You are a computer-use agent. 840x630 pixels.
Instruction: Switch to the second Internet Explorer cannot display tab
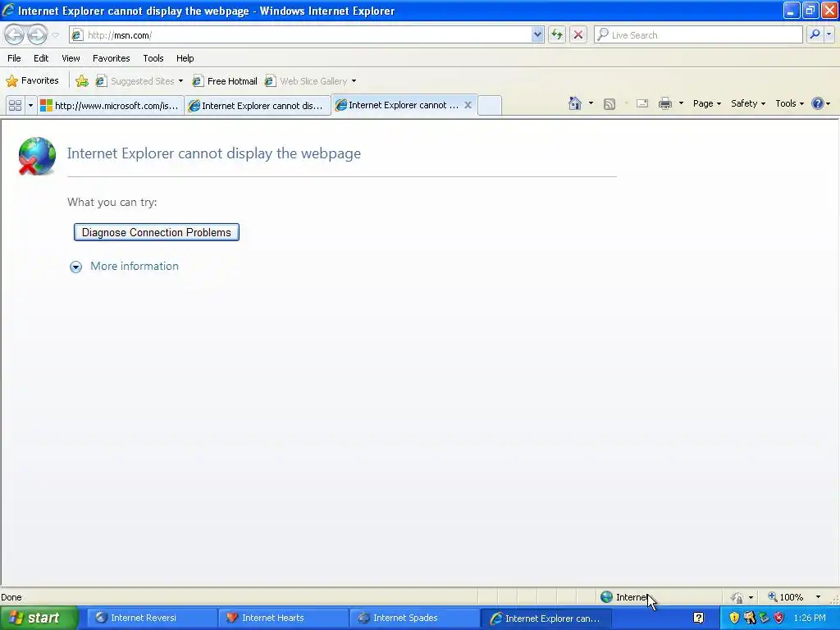pyautogui.click(x=257, y=106)
